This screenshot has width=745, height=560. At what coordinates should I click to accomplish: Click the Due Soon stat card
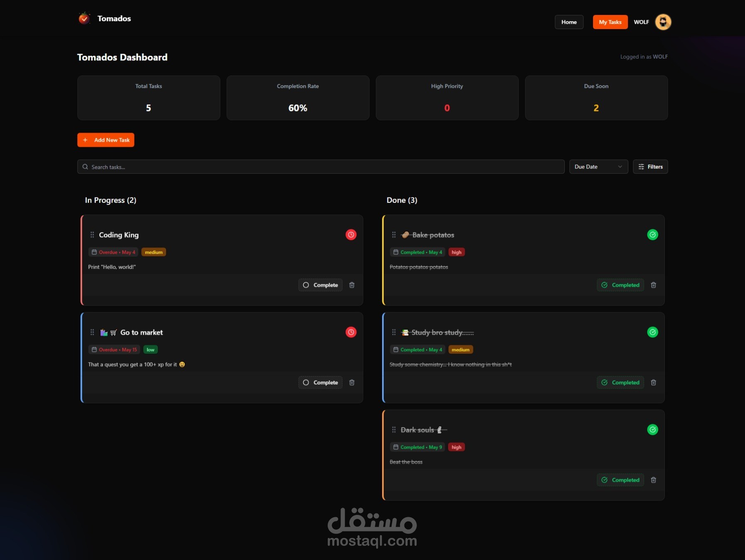click(596, 98)
